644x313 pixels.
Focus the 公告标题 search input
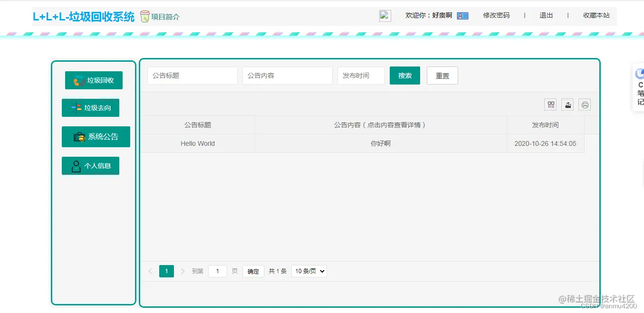pos(192,76)
